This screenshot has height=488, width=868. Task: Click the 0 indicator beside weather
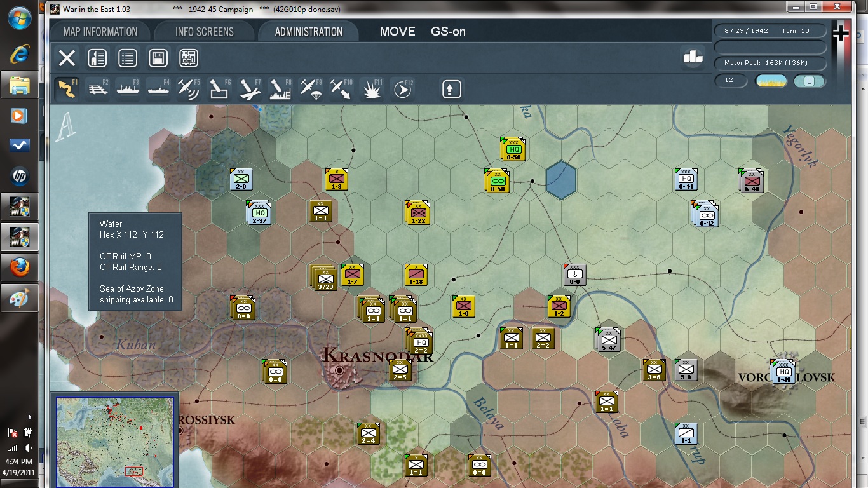click(x=810, y=81)
